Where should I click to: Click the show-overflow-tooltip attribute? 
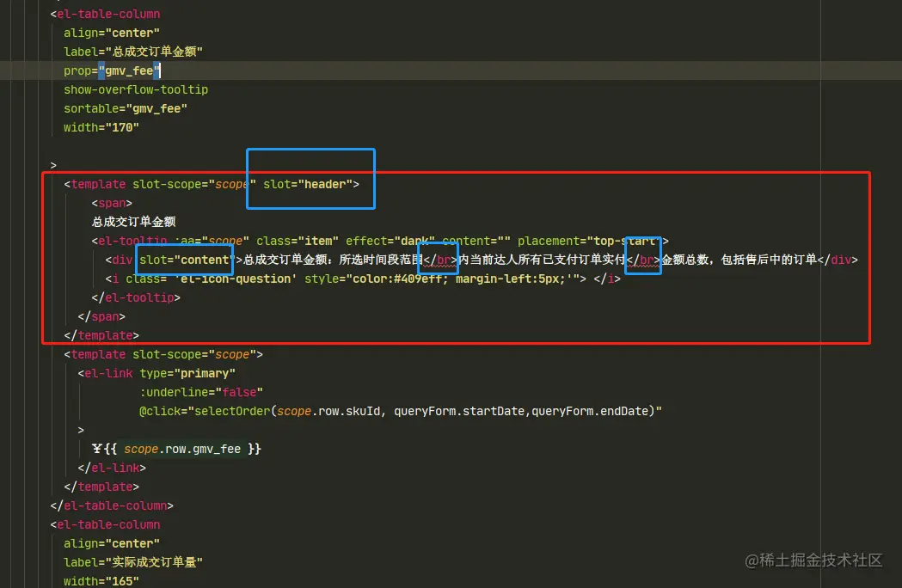[136, 89]
